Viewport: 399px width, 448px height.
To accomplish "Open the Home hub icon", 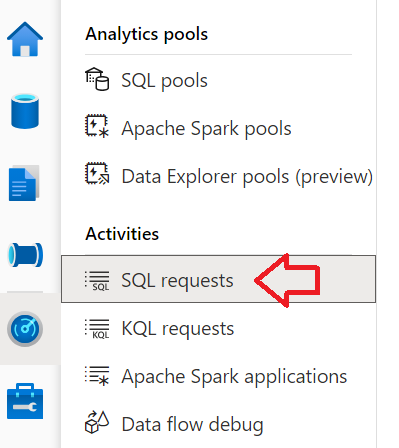I will point(25,39).
